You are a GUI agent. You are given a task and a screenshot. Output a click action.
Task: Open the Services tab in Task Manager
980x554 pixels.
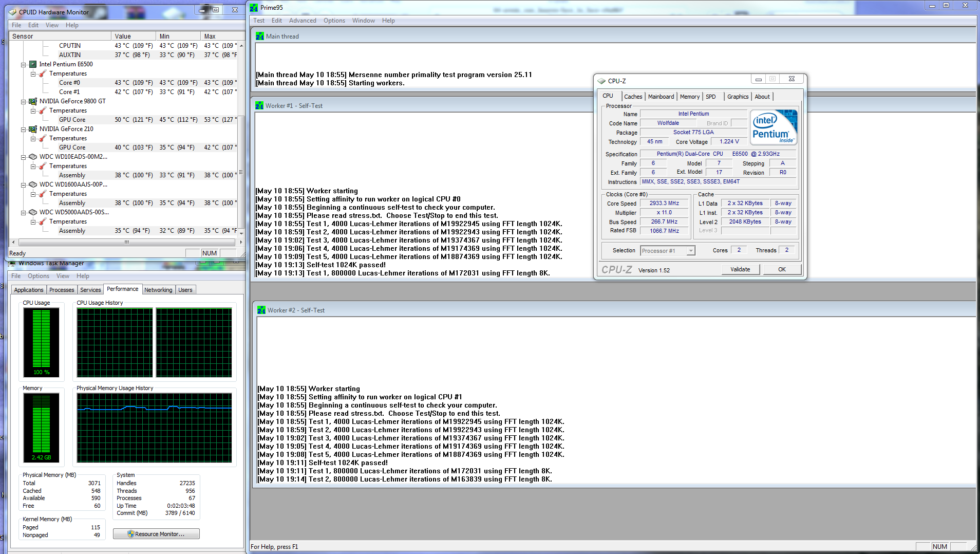point(90,290)
